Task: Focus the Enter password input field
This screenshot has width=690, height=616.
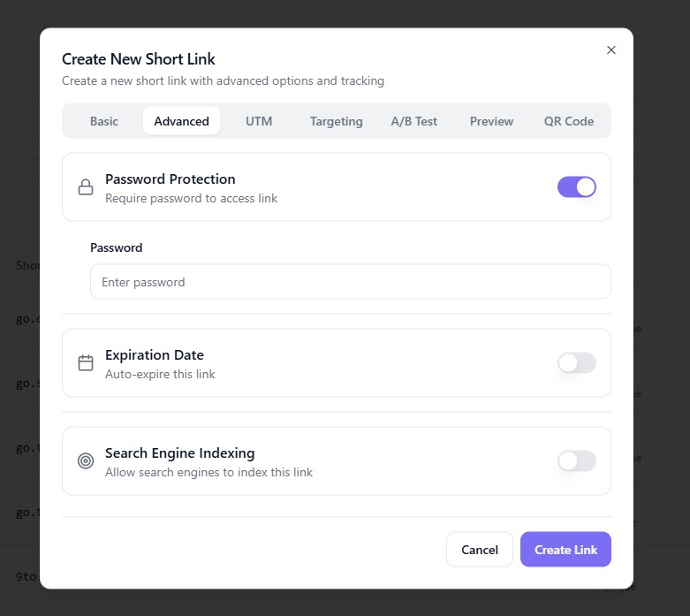Action: pyautogui.click(x=350, y=282)
